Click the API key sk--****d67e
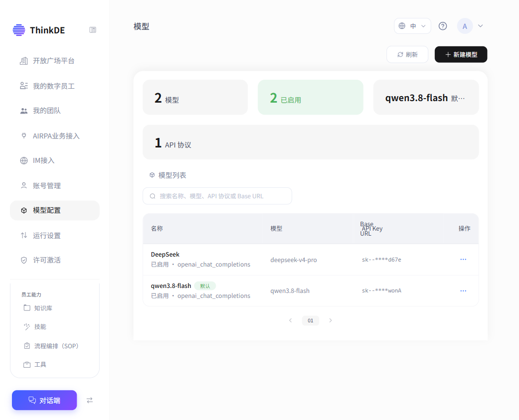Viewport: 519px width, 420px height. 382,260
